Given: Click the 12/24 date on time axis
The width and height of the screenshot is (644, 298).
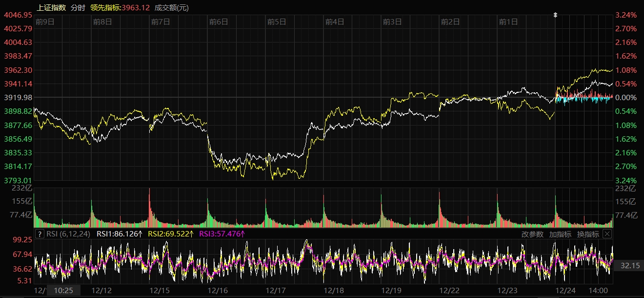Looking at the screenshot, I should 566,290.
